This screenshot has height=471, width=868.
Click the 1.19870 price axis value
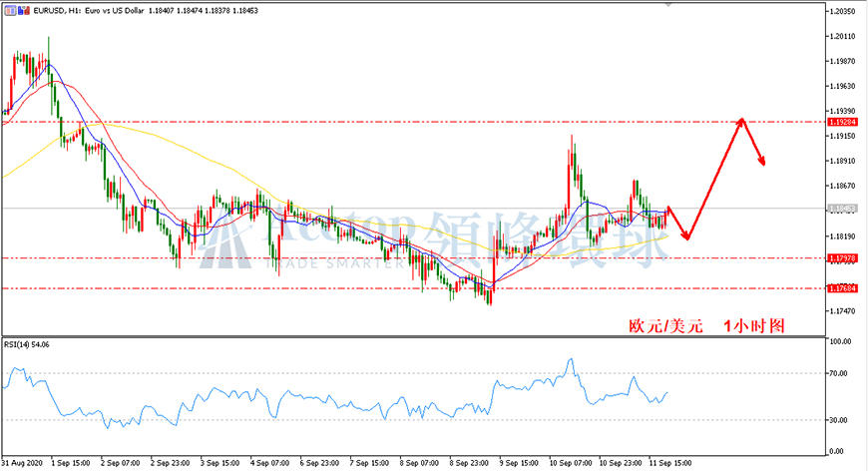click(x=842, y=62)
